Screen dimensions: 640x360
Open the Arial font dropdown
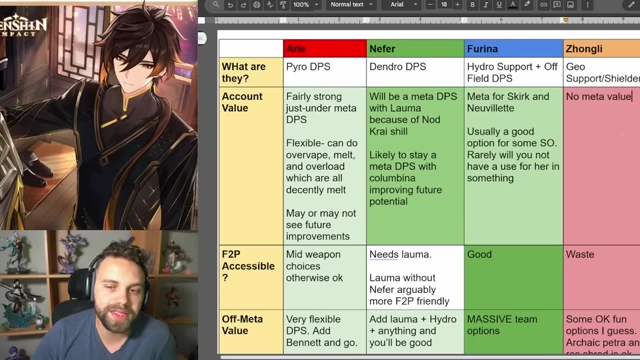tap(403, 4)
